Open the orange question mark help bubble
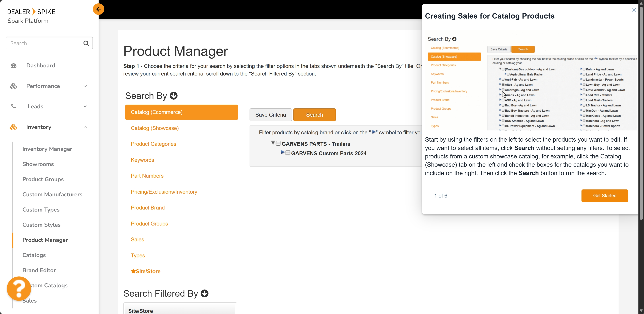This screenshot has width=644, height=314. (19, 289)
